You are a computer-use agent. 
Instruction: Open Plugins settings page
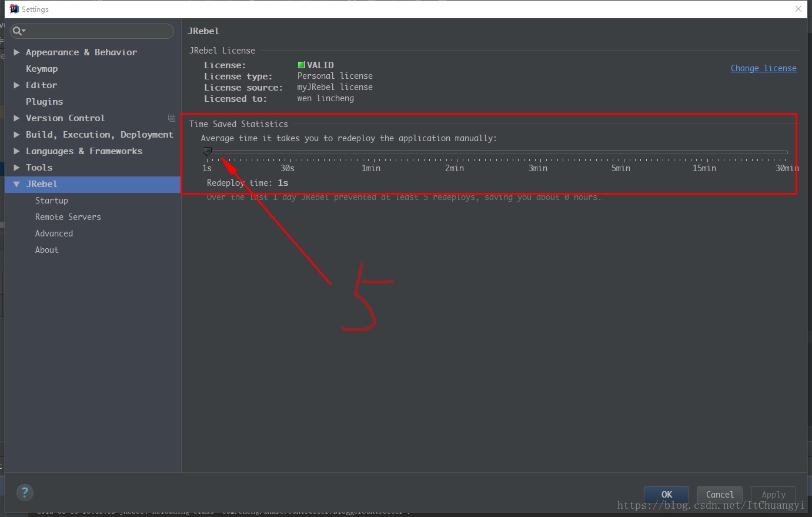coord(44,102)
